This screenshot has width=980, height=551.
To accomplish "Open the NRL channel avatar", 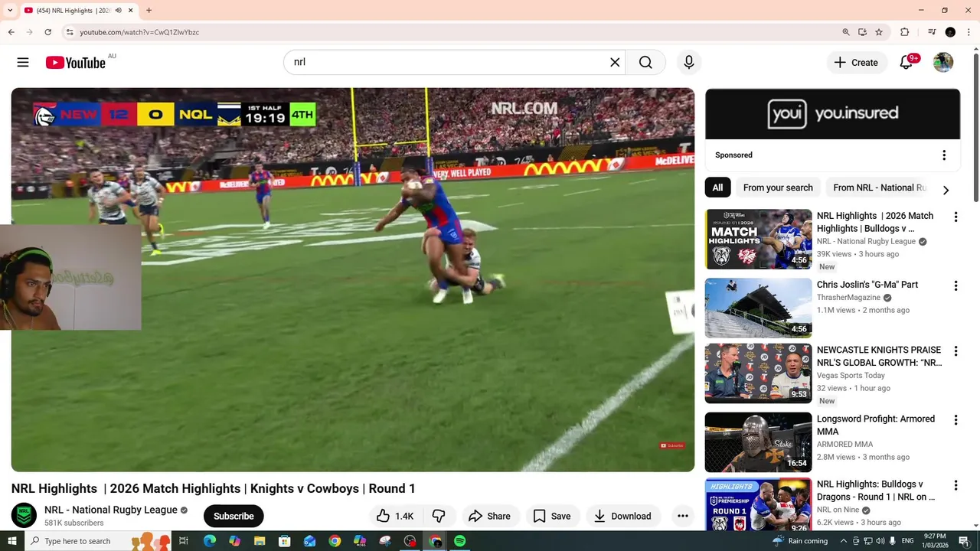I will (x=24, y=516).
